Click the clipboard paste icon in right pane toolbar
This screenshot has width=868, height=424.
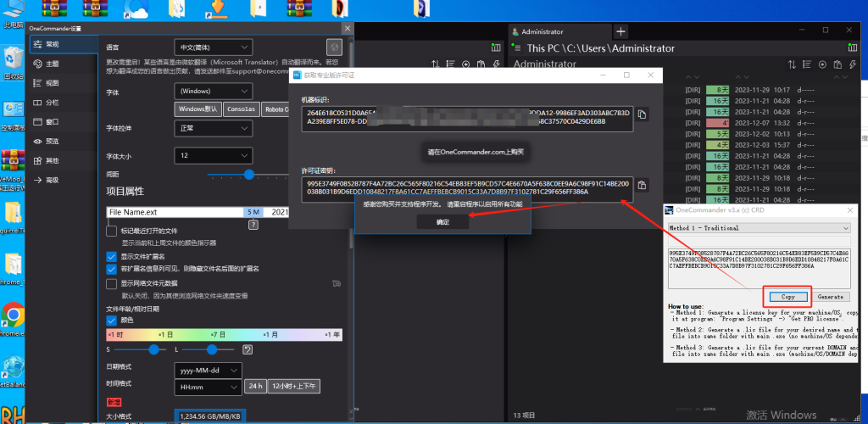coord(837,64)
